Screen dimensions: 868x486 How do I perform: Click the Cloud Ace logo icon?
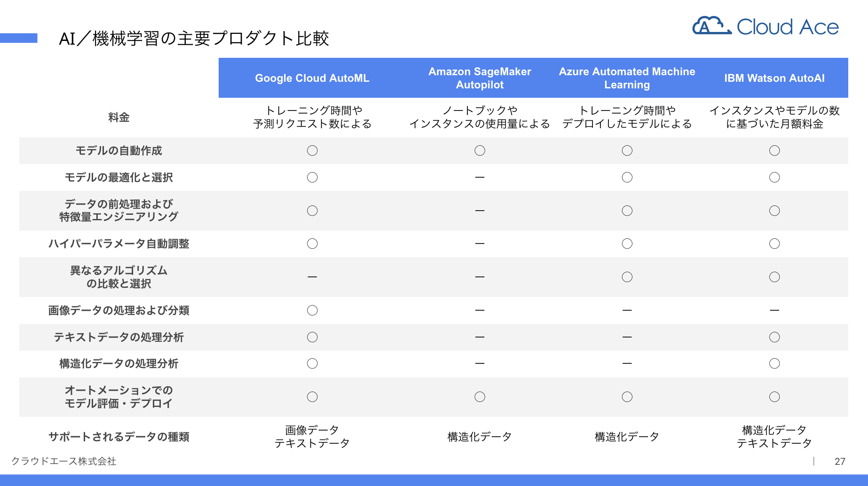coord(712,26)
